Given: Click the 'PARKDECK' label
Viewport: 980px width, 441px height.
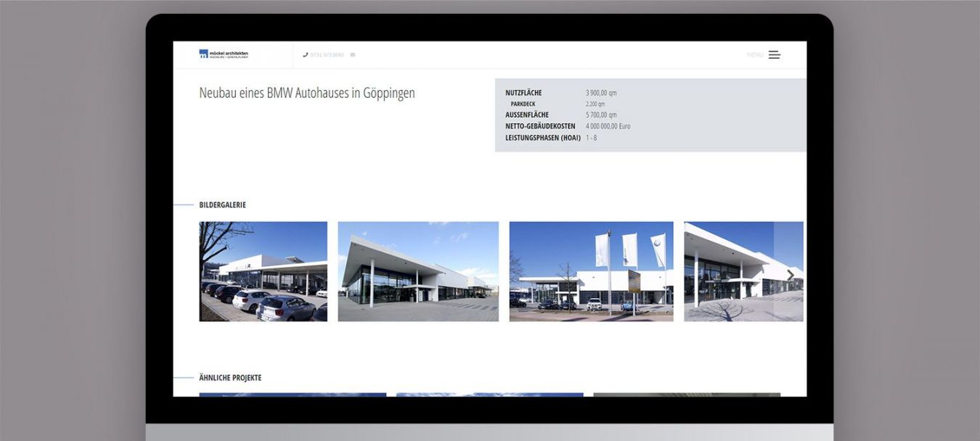Looking at the screenshot, I should pyautogui.click(x=523, y=104).
